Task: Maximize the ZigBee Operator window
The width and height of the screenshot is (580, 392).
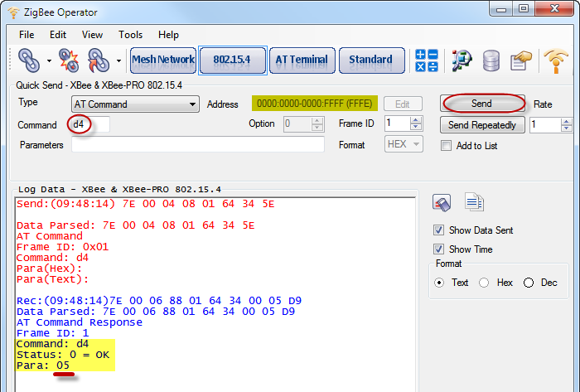Action: pos(524,9)
